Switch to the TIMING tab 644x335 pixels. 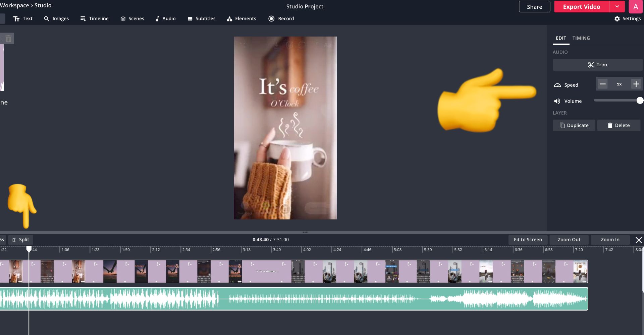point(581,38)
